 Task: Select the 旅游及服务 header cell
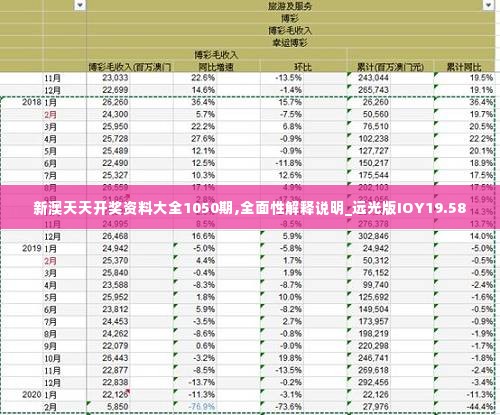(290, 6)
